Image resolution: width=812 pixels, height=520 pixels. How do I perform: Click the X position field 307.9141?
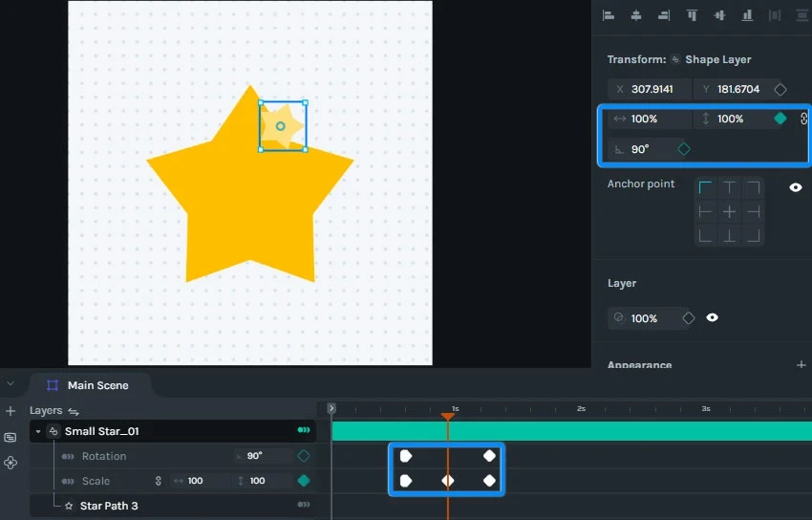(650, 89)
